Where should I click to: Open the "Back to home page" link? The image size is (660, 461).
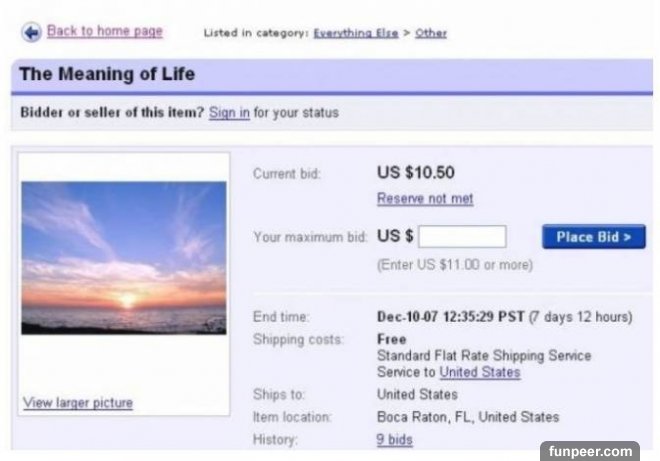104,32
